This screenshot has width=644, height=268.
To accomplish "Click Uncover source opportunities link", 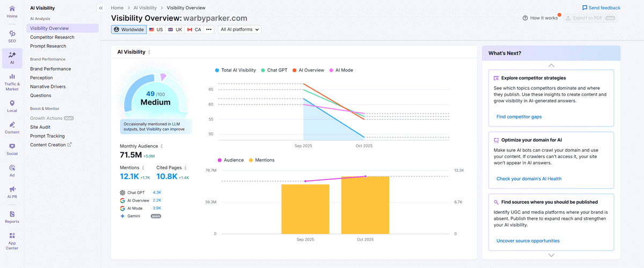I will (528, 241).
